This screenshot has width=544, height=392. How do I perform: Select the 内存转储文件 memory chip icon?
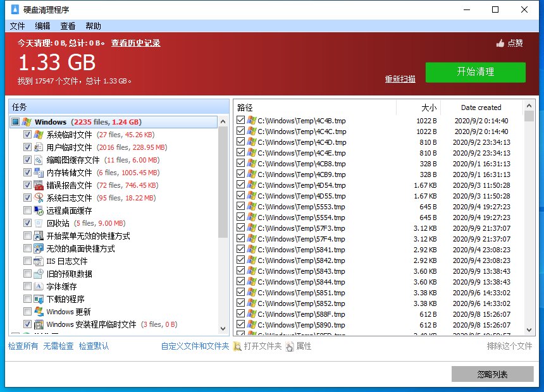[x=39, y=173]
